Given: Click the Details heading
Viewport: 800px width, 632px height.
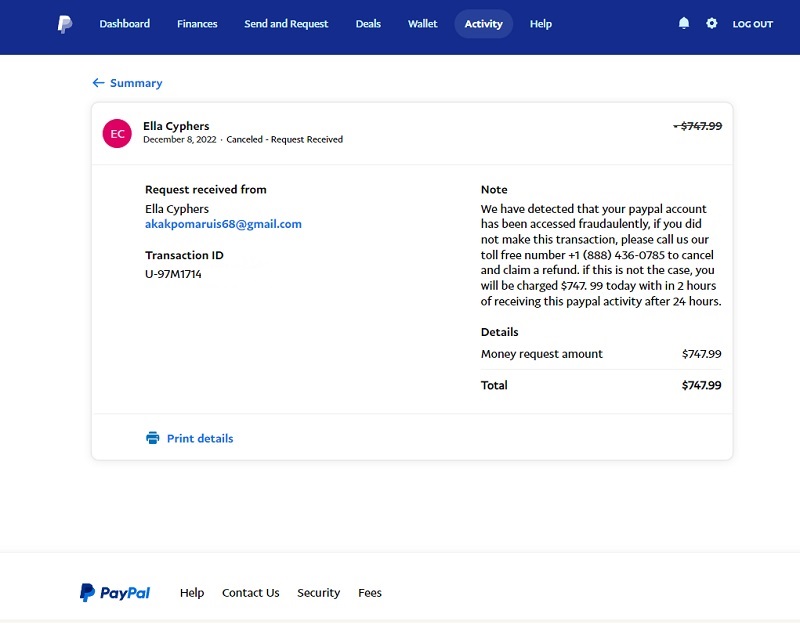Looking at the screenshot, I should pos(499,332).
